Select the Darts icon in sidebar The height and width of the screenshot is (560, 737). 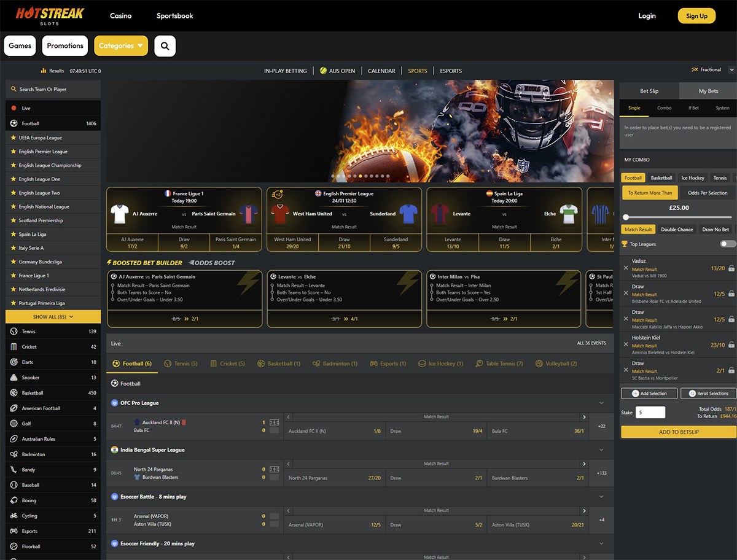click(14, 362)
